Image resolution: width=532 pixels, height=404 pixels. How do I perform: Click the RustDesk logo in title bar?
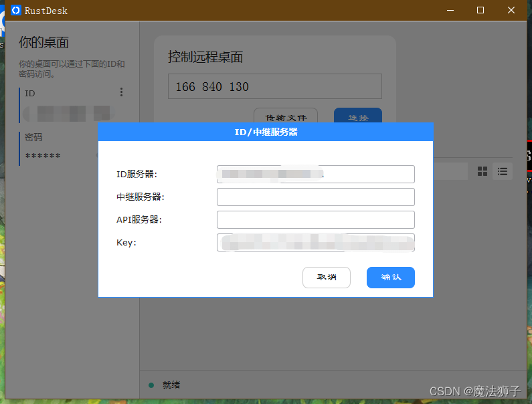[x=16, y=11]
